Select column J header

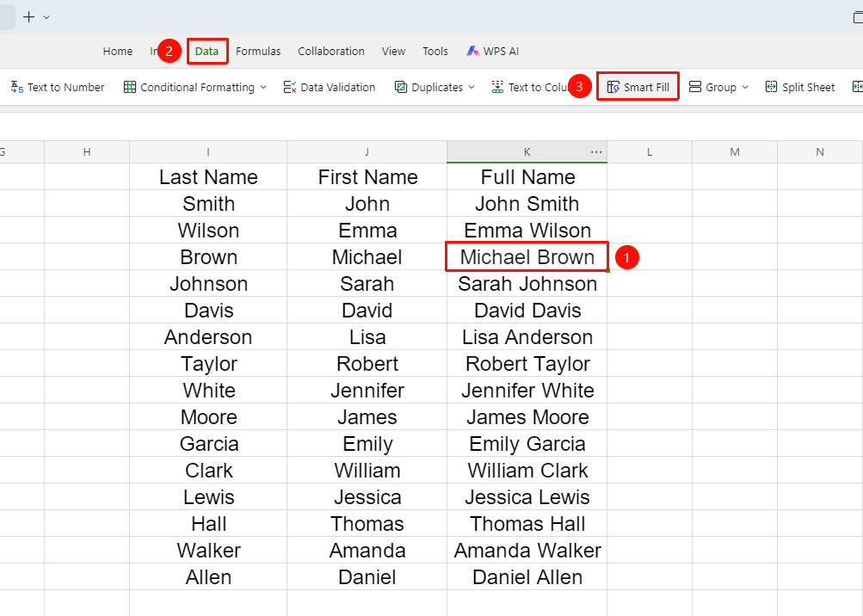point(367,152)
